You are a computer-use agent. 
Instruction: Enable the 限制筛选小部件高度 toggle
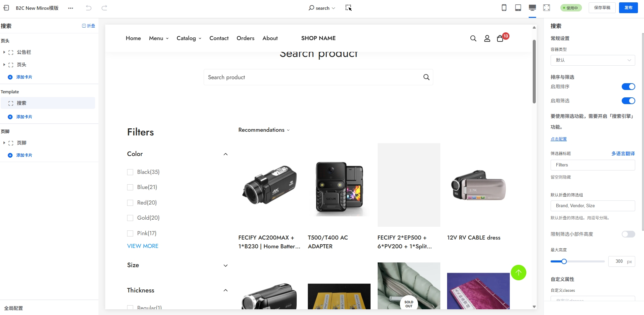(628, 234)
